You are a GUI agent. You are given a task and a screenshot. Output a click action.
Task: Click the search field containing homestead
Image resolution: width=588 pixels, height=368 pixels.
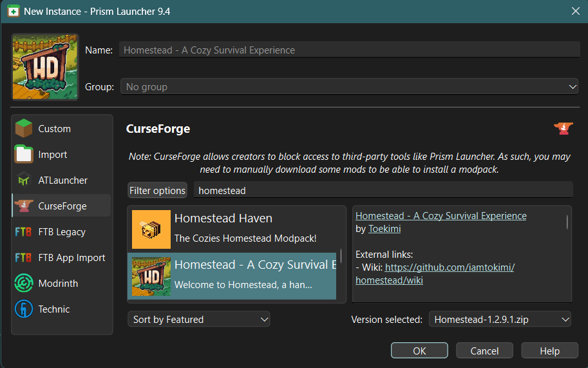(383, 191)
